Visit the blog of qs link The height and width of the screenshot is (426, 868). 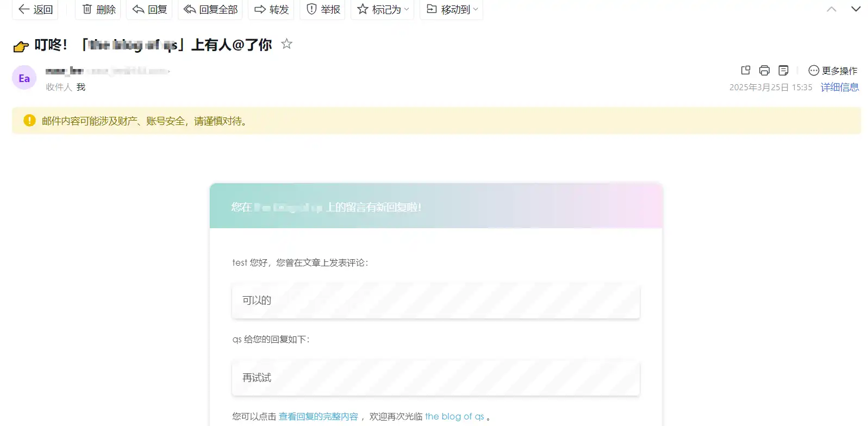point(454,416)
